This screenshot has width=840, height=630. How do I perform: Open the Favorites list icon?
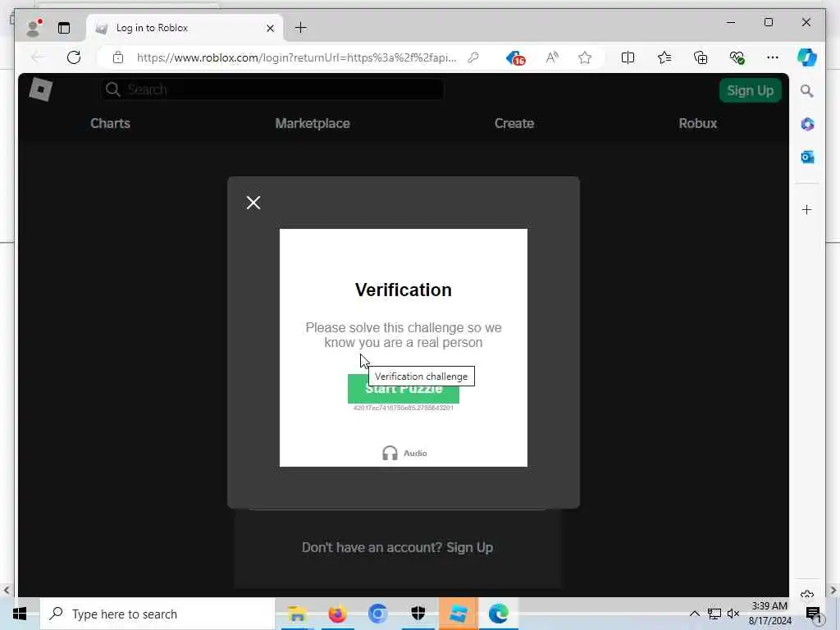(664, 57)
